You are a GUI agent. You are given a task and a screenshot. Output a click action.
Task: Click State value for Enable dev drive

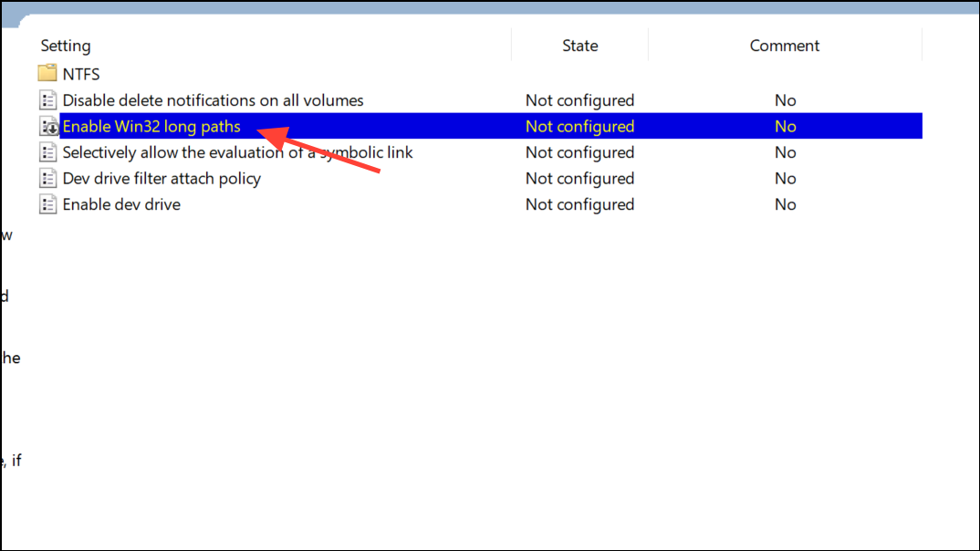[579, 204]
